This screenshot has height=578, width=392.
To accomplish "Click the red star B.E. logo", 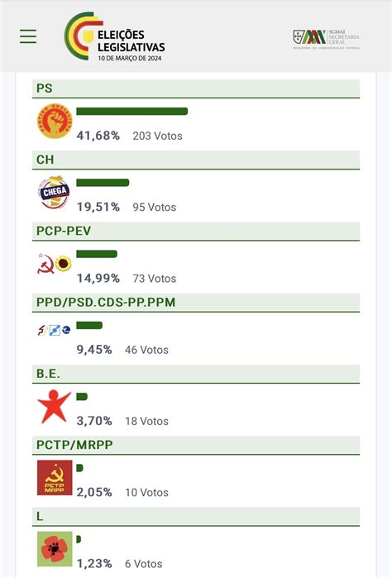I will (54, 407).
